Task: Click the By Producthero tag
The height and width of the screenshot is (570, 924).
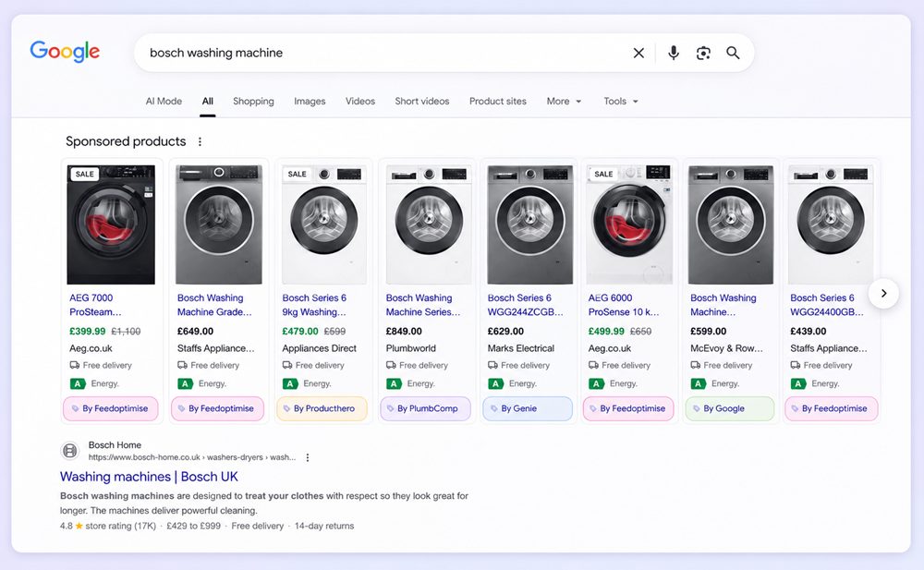Action: tap(322, 408)
